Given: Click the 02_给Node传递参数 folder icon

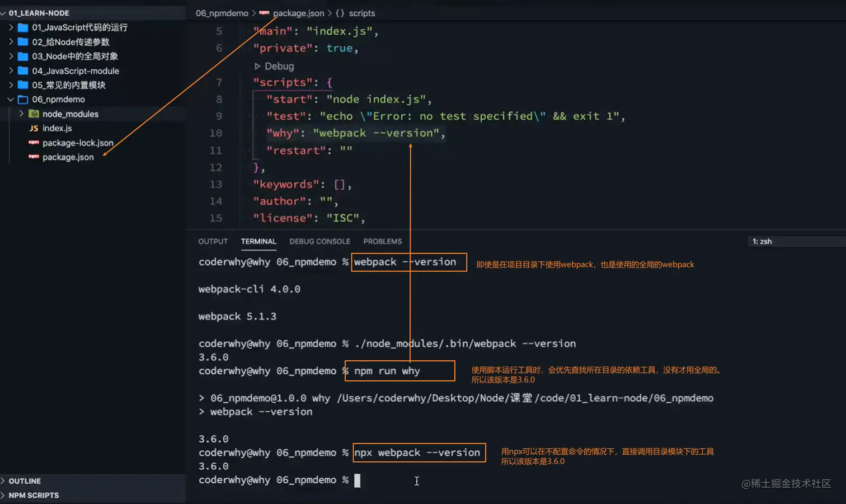Looking at the screenshot, I should point(23,42).
